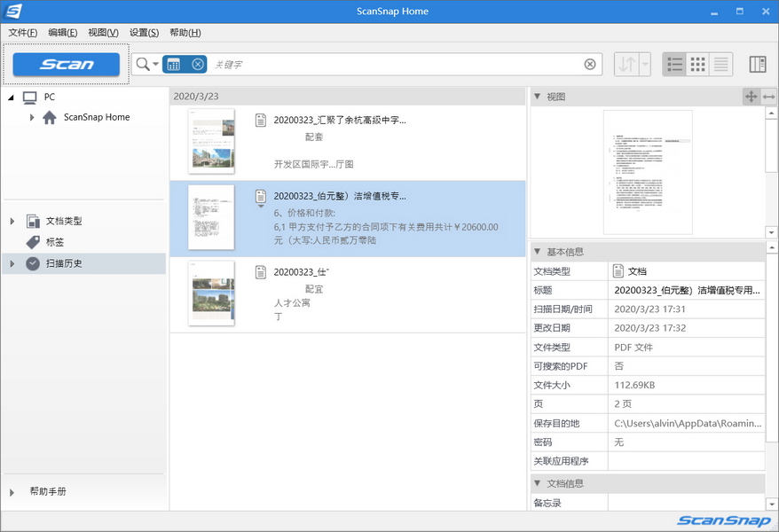Remove the calendar date filter chip

click(197, 64)
